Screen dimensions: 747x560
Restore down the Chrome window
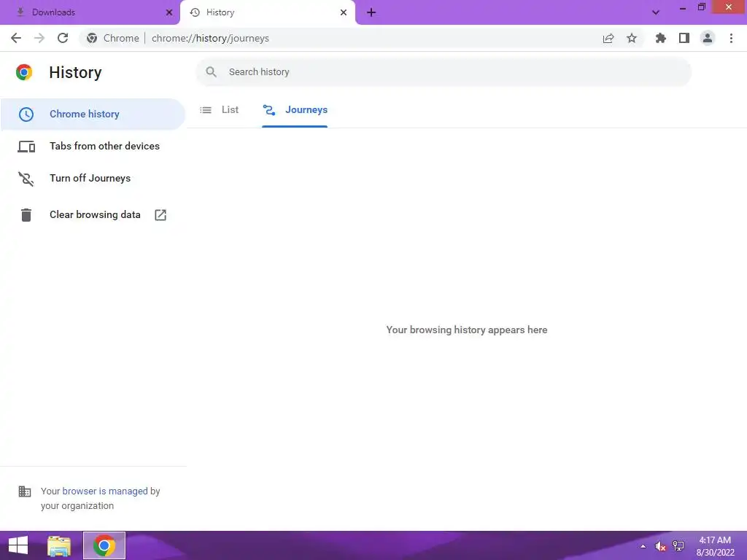click(x=701, y=7)
